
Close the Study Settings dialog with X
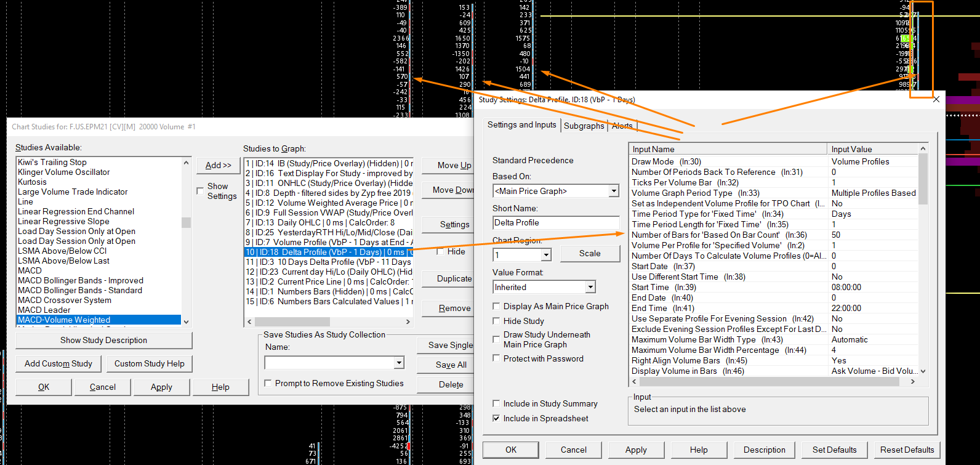pos(936,99)
